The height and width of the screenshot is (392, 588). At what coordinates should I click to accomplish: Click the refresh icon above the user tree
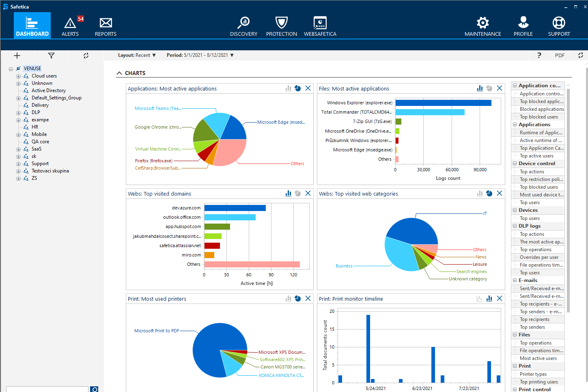click(x=86, y=56)
